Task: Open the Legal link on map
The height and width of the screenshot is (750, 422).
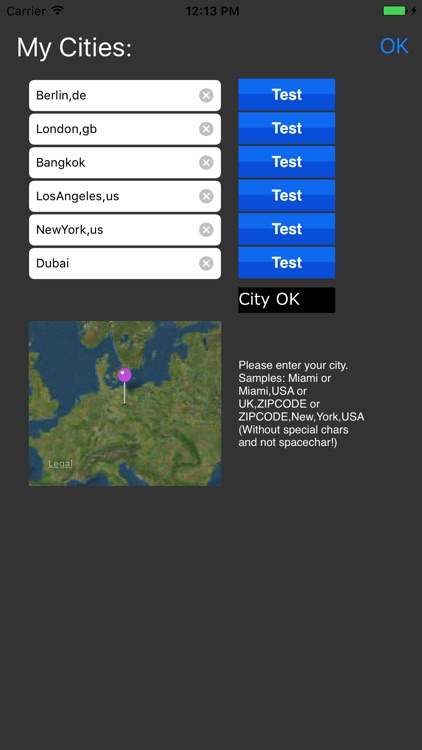Action: coord(60,463)
